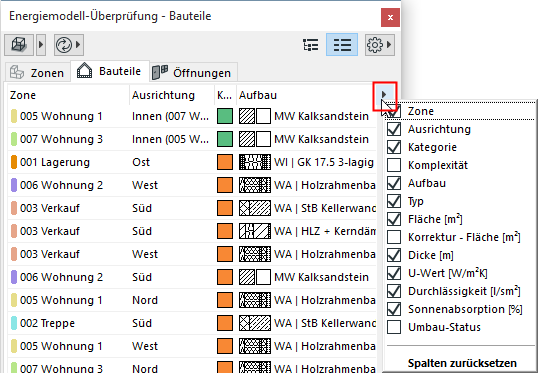The height and width of the screenshot is (373, 538).
Task: Open the gear settings dropdown
Action: point(379,45)
